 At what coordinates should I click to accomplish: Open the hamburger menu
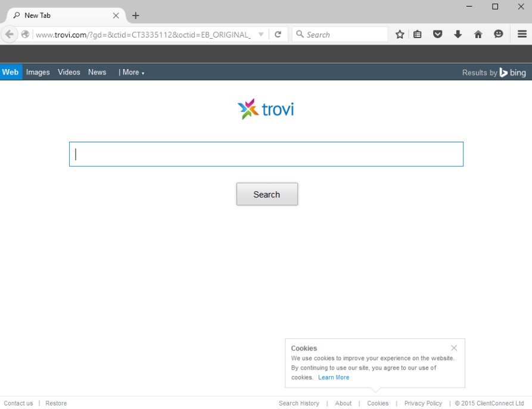pyautogui.click(x=522, y=35)
